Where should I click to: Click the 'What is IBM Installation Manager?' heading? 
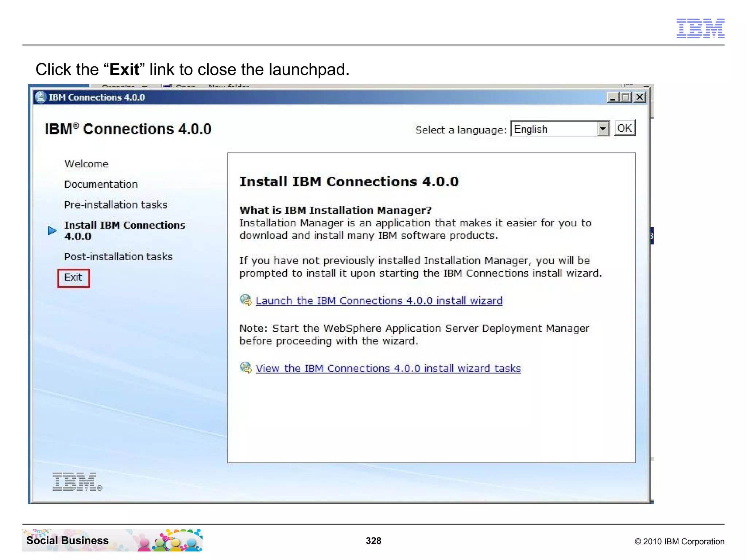click(x=336, y=210)
